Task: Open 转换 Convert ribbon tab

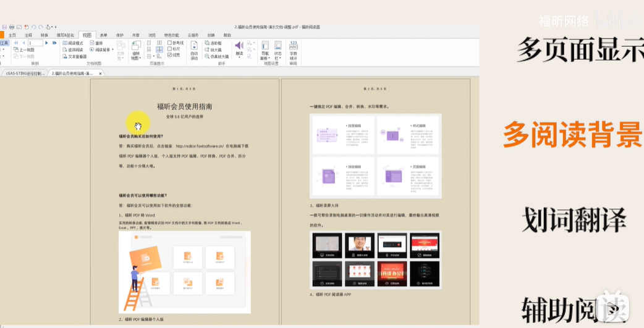Action: [44, 35]
